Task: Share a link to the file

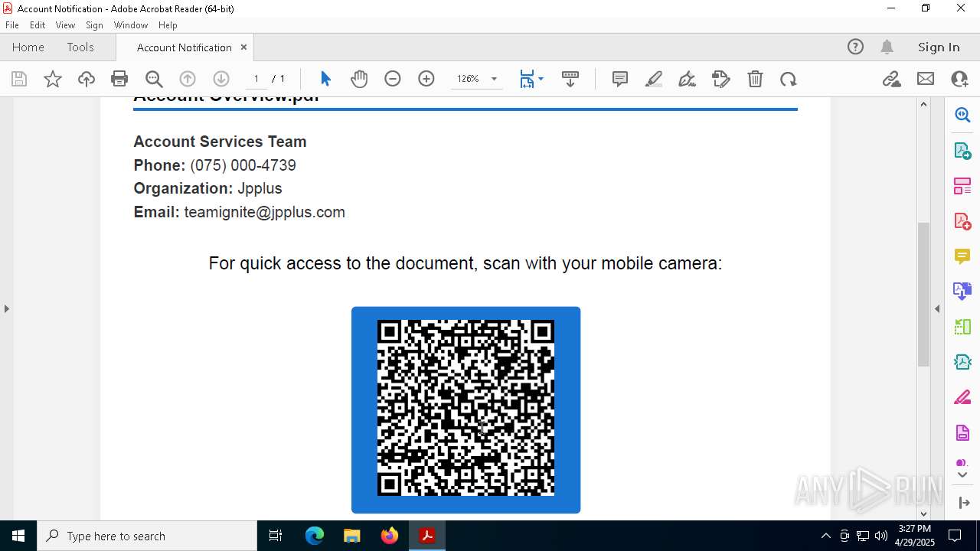Action: click(x=891, y=79)
